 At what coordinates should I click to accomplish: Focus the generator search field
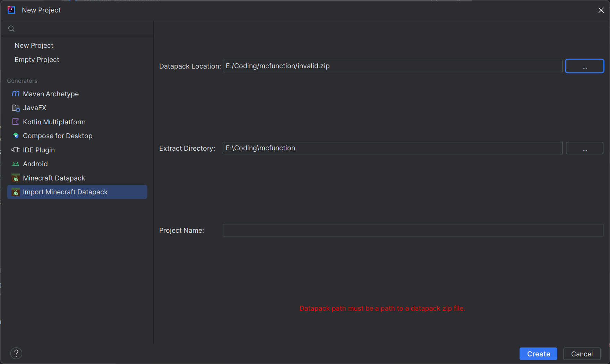point(77,29)
